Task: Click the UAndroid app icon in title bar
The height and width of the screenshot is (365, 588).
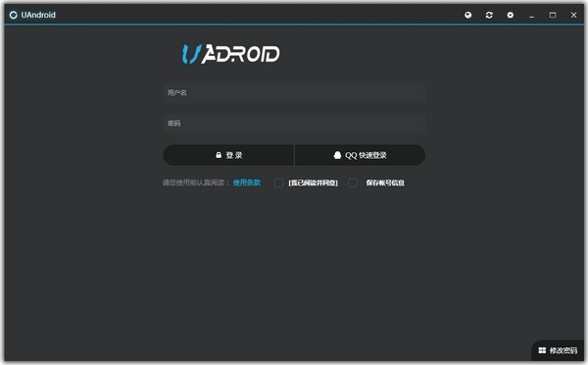Action: pyautogui.click(x=14, y=15)
